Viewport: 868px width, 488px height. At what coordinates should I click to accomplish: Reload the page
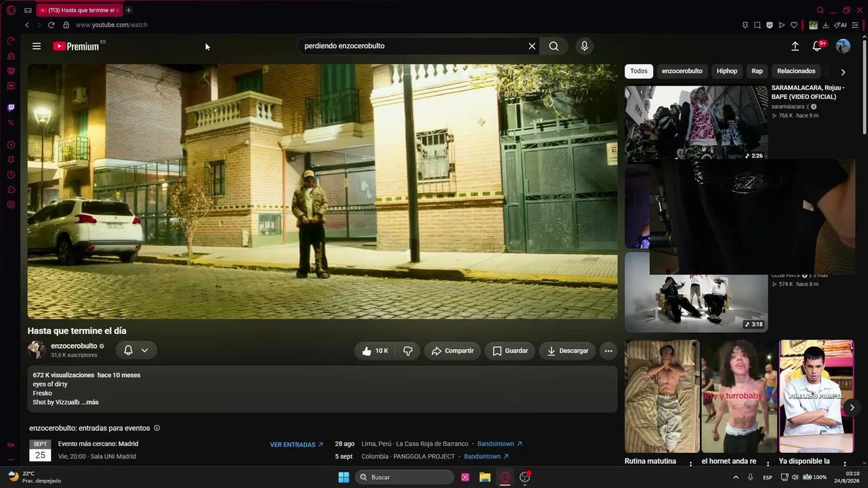(x=51, y=25)
